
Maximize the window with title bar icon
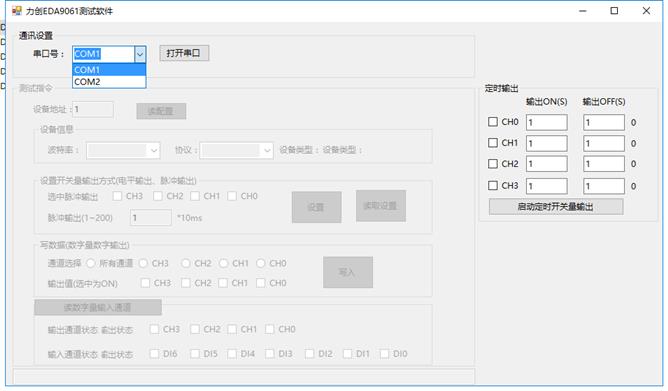[x=614, y=11]
